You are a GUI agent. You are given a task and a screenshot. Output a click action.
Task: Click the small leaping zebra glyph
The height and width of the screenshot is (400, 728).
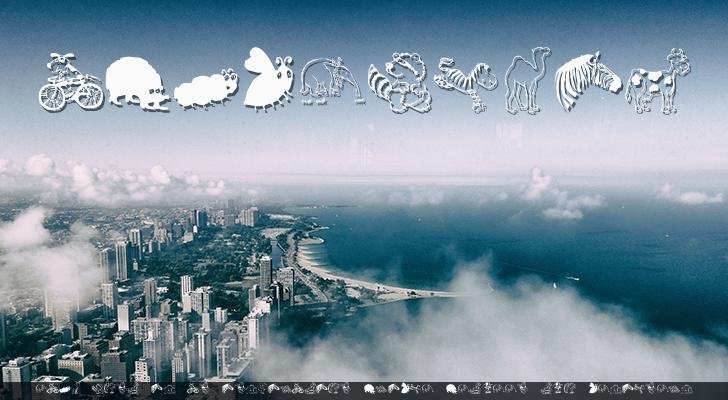pos(466,82)
